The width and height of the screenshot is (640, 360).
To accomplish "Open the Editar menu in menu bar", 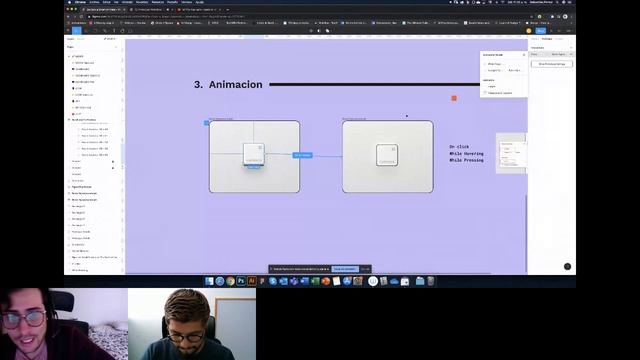I will [107, 2].
